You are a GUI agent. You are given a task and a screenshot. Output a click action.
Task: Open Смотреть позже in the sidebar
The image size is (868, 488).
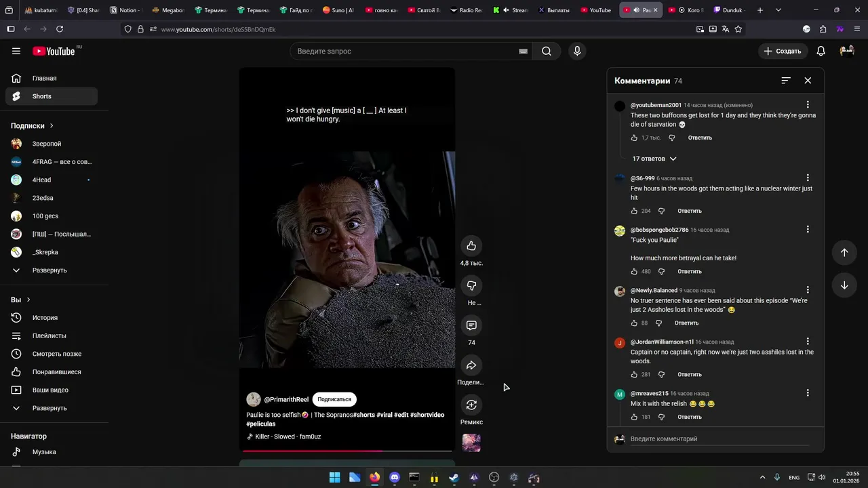[52, 354]
